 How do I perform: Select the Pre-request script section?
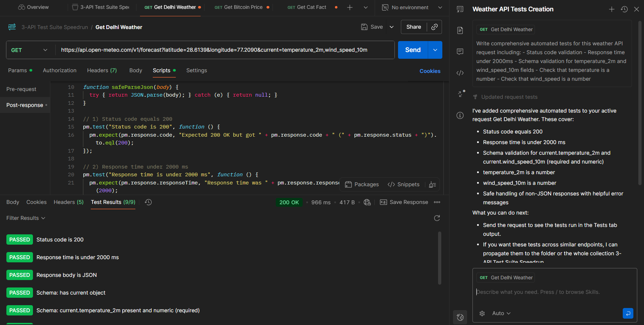click(21, 89)
